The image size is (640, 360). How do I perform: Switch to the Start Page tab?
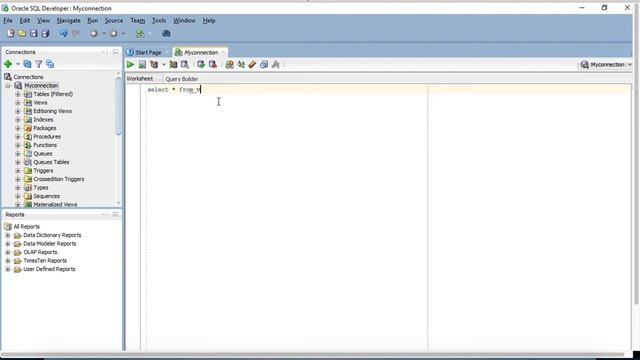point(148,52)
